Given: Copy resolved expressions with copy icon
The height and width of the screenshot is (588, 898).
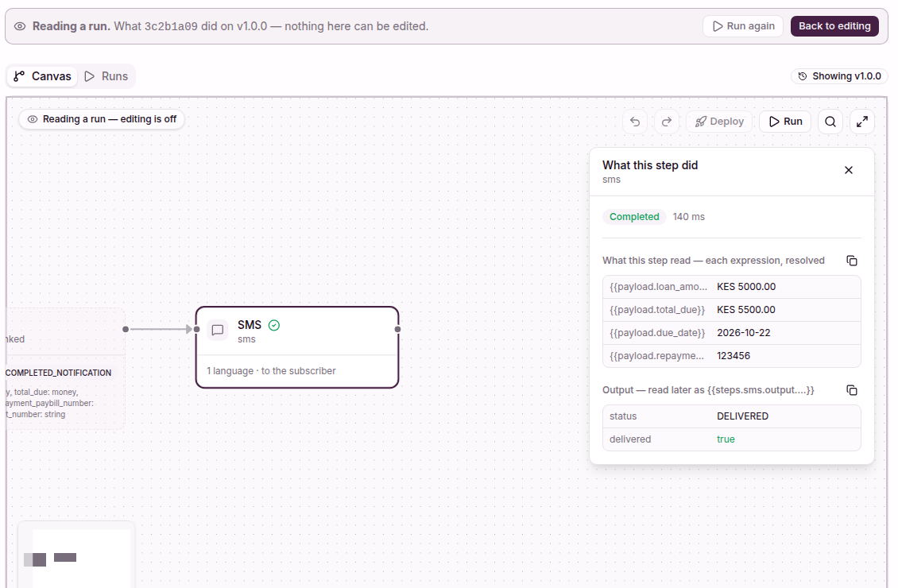Looking at the screenshot, I should coord(852,261).
